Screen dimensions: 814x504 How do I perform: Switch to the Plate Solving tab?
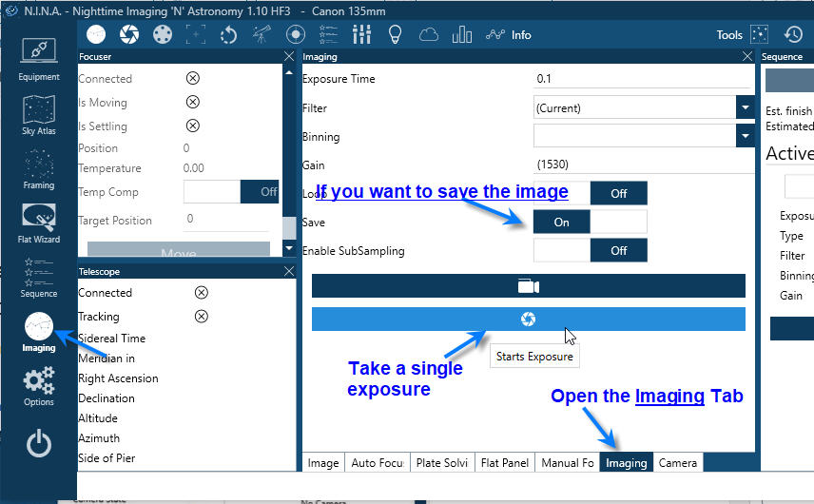click(440, 463)
